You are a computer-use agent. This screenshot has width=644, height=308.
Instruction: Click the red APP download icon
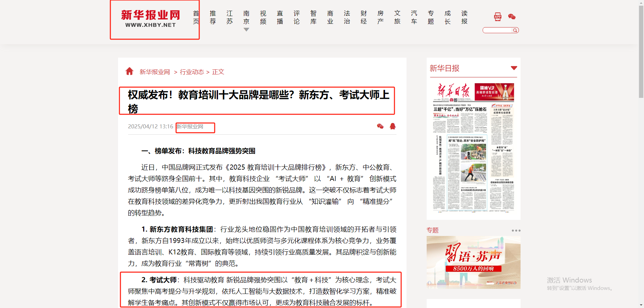[497, 17]
